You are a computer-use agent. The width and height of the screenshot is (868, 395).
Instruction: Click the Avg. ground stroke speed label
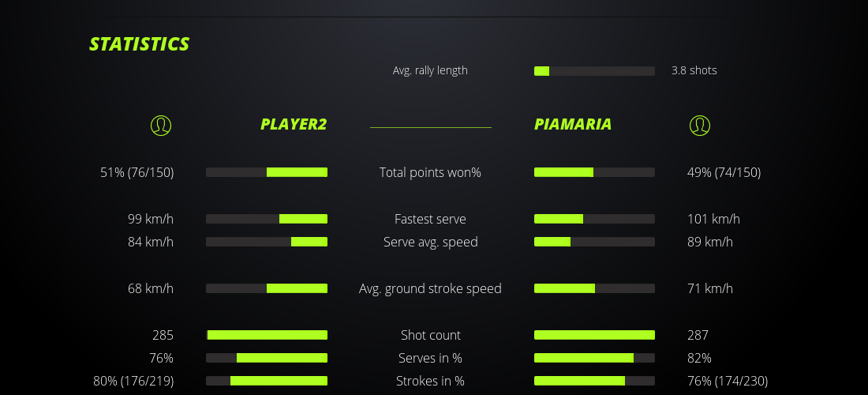coord(430,288)
